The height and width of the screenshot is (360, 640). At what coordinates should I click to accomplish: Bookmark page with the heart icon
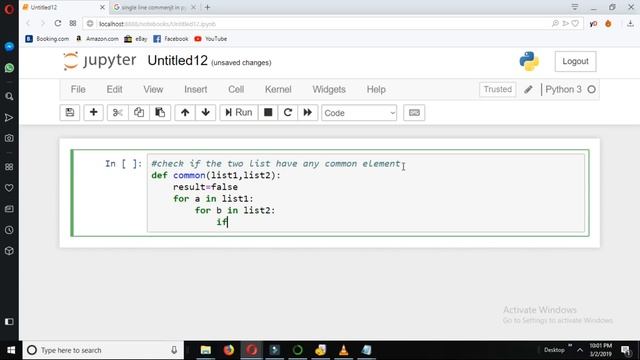point(575,24)
